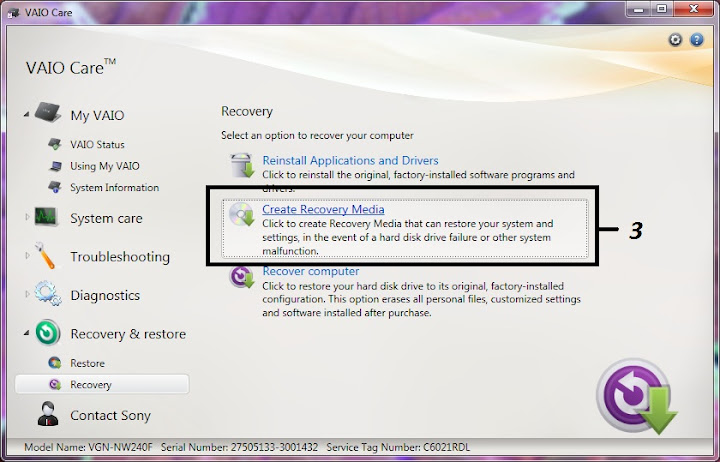Image resolution: width=720 pixels, height=462 pixels.
Task: Click the My VAIO laptop icon
Action: tap(48, 113)
